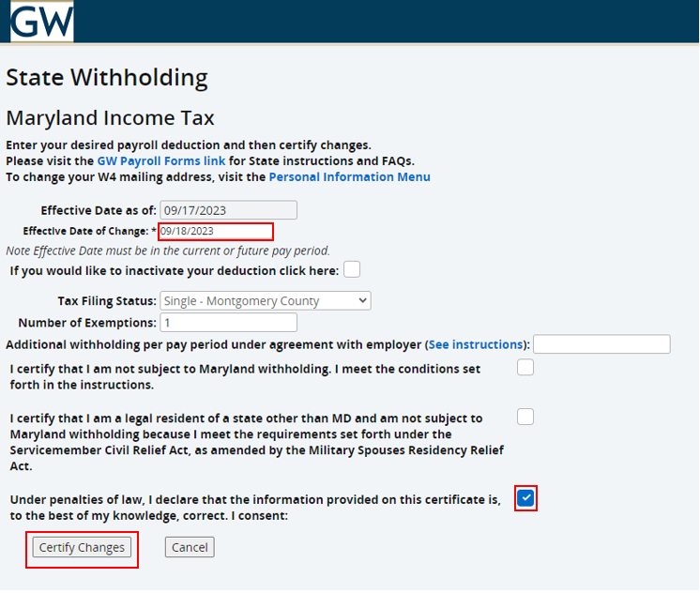Check the Servicemember Civil Relief Act checkbox
This screenshot has width=700, height=593.
pyautogui.click(x=525, y=417)
